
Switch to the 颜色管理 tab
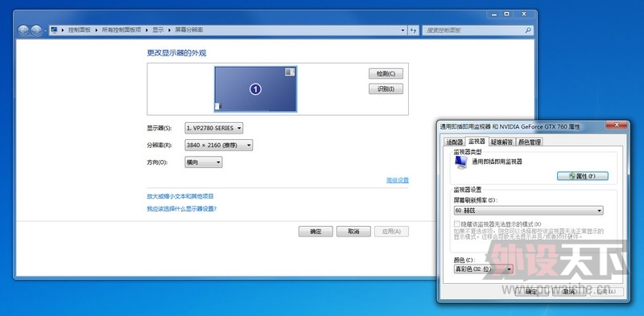530,142
